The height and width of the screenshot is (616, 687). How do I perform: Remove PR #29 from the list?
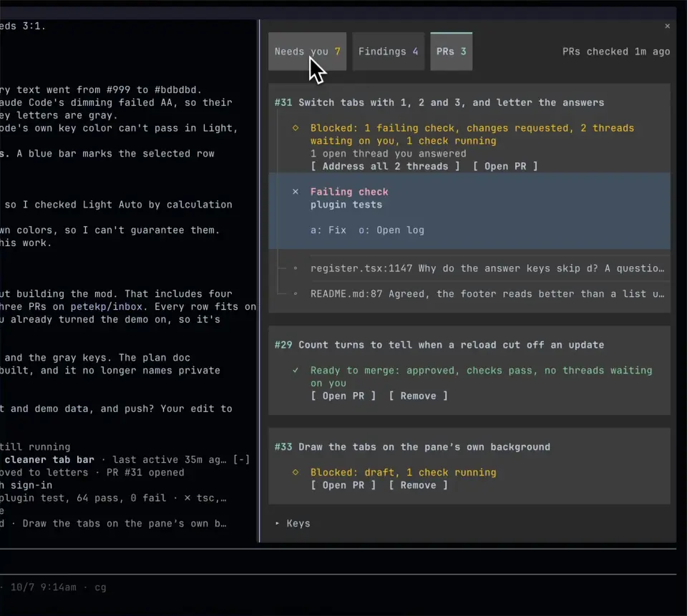point(419,396)
